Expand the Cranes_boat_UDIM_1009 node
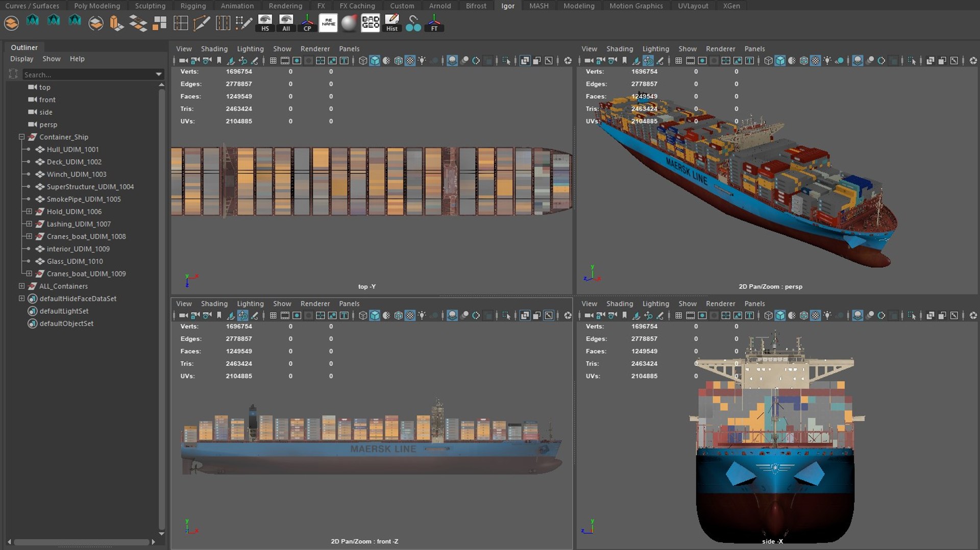The width and height of the screenshot is (980, 550). tap(29, 273)
